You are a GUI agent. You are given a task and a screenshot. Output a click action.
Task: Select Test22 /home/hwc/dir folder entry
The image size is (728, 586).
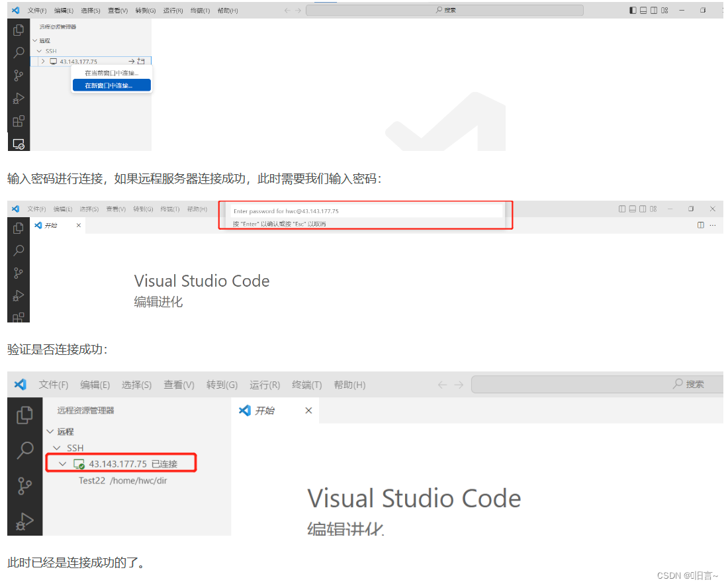(122, 481)
